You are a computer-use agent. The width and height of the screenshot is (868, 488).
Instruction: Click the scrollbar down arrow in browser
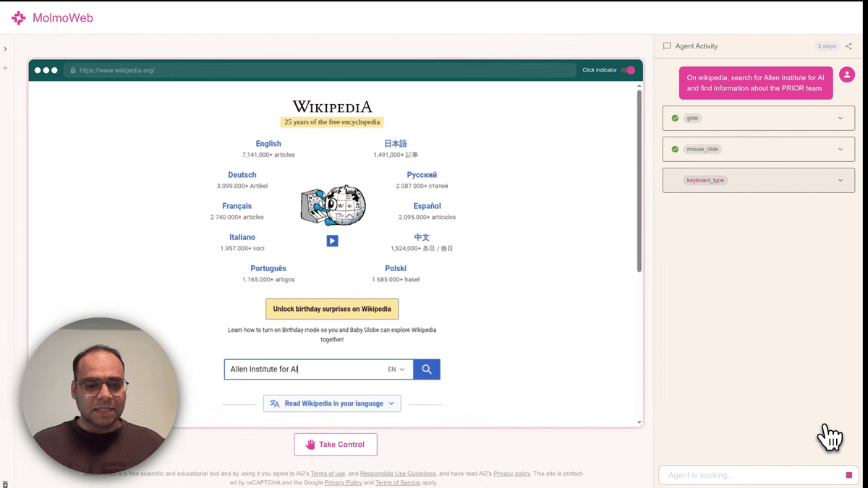coord(639,422)
